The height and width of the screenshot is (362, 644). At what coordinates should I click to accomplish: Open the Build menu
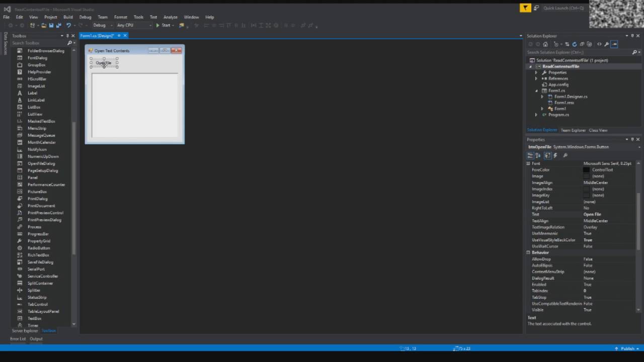point(68,17)
